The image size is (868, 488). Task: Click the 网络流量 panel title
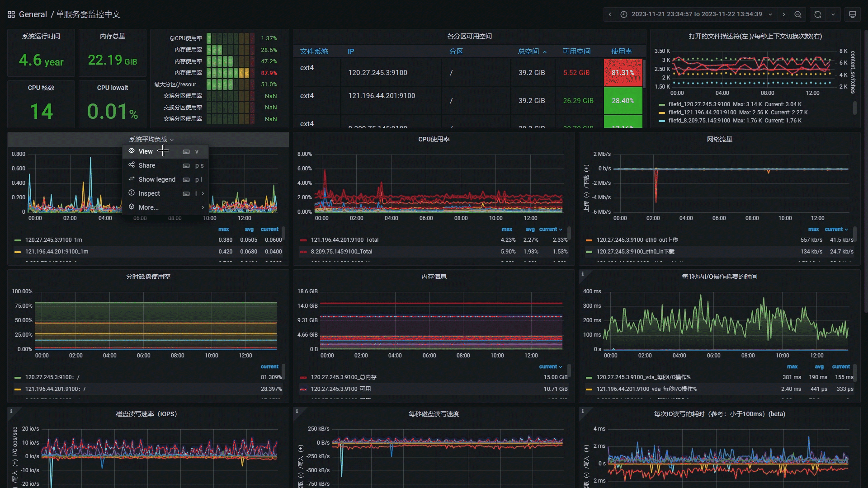(x=720, y=139)
